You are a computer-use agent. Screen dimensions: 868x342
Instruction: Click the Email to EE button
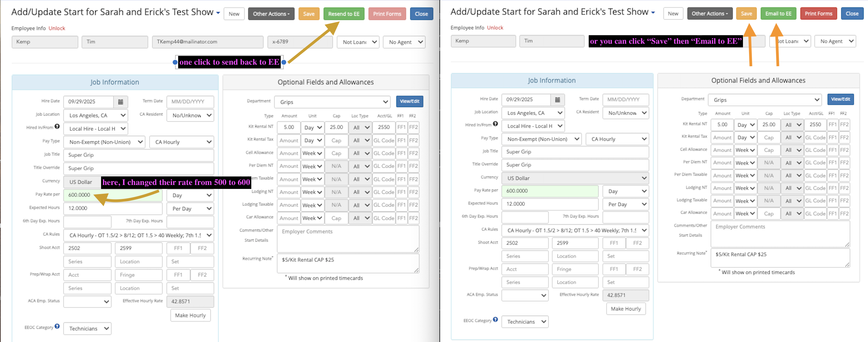(778, 13)
